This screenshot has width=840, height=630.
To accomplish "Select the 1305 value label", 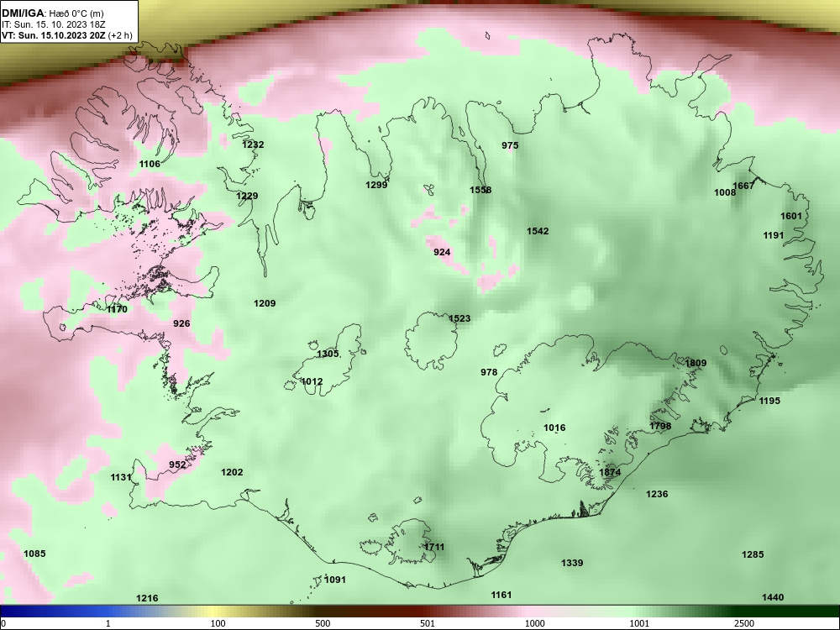I will click(328, 354).
